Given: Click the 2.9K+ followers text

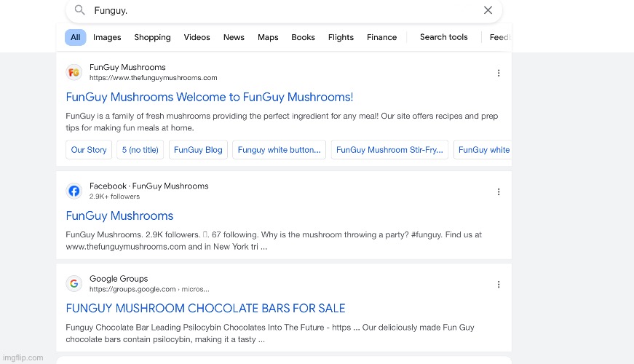Looking at the screenshot, I should tap(114, 197).
